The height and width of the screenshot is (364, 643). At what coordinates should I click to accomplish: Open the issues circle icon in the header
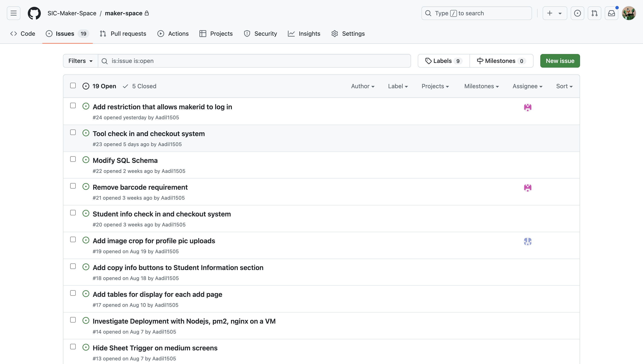click(577, 13)
